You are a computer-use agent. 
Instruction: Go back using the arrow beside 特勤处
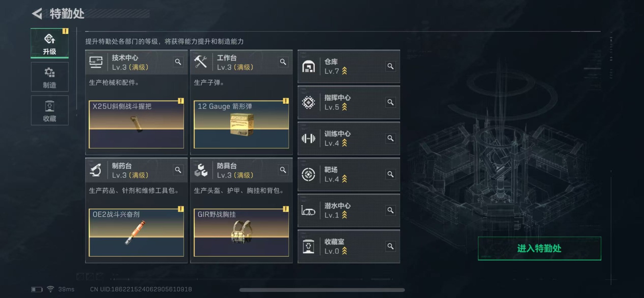click(37, 13)
